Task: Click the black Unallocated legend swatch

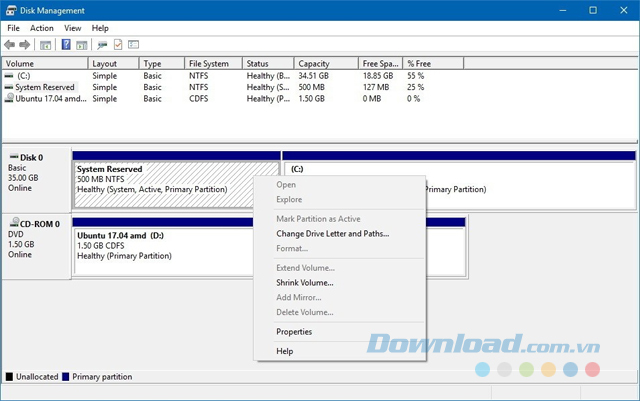Action: click(9, 376)
